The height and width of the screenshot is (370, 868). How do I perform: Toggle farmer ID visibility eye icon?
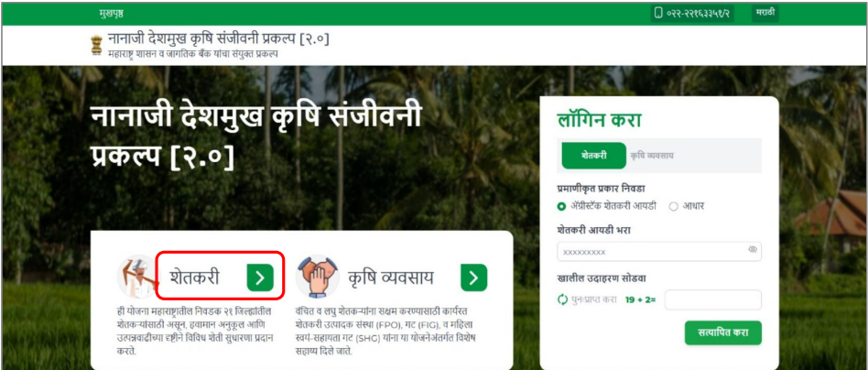753,250
